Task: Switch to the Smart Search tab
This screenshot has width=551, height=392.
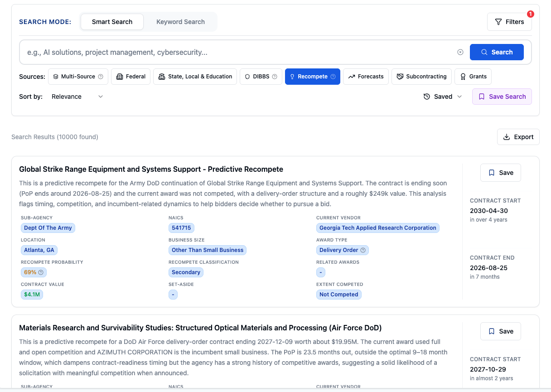Action: [x=112, y=21]
